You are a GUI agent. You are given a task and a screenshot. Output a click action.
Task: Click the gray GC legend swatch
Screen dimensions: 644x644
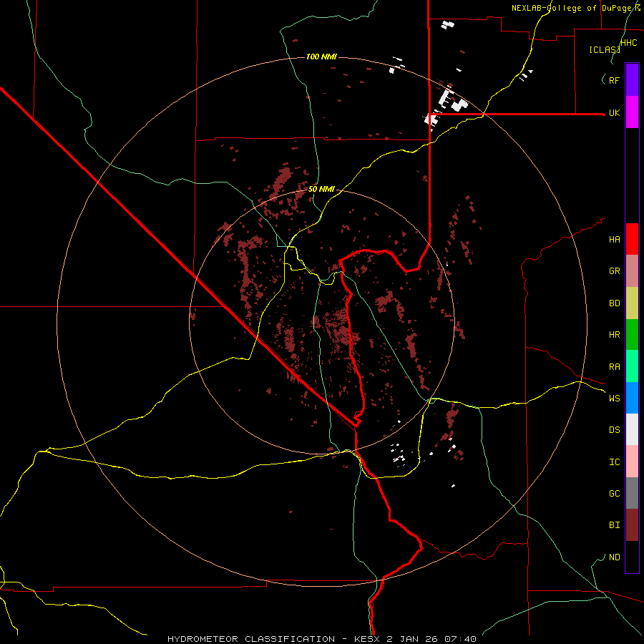[632, 493]
